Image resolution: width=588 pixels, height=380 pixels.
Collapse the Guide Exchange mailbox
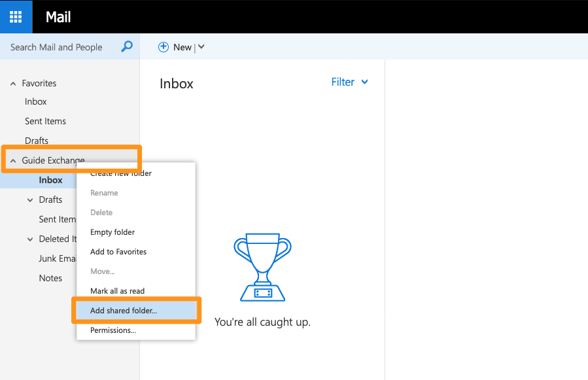coord(14,159)
